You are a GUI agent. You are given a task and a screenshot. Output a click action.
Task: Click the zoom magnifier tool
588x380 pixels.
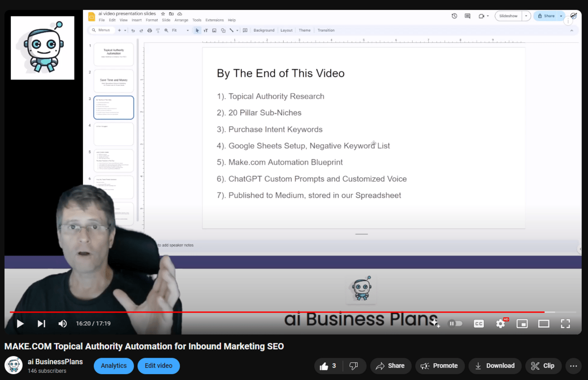pos(167,30)
